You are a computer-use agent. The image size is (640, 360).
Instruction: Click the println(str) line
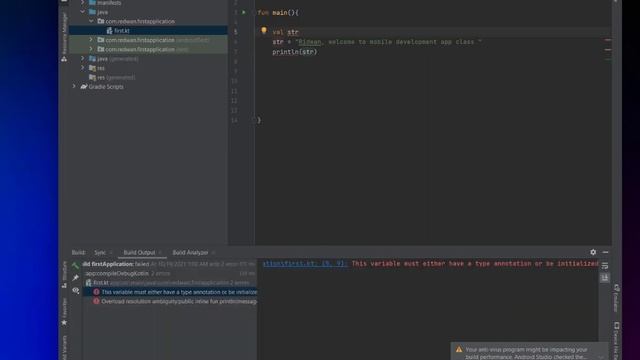coord(295,52)
